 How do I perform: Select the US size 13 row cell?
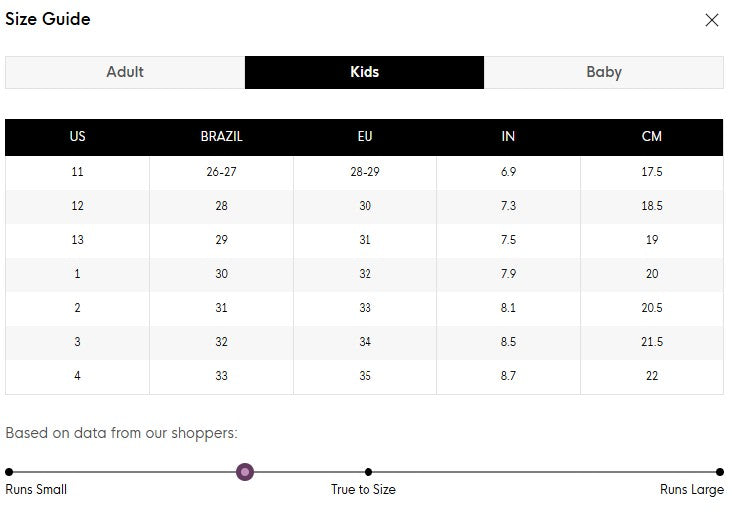pyautogui.click(x=77, y=240)
